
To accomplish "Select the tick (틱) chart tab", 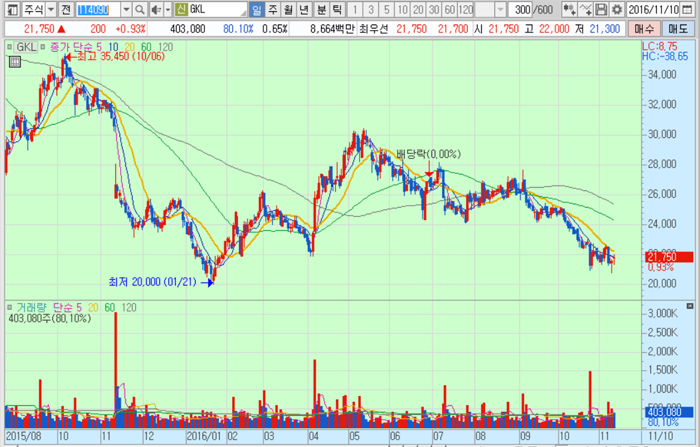I will click(338, 10).
